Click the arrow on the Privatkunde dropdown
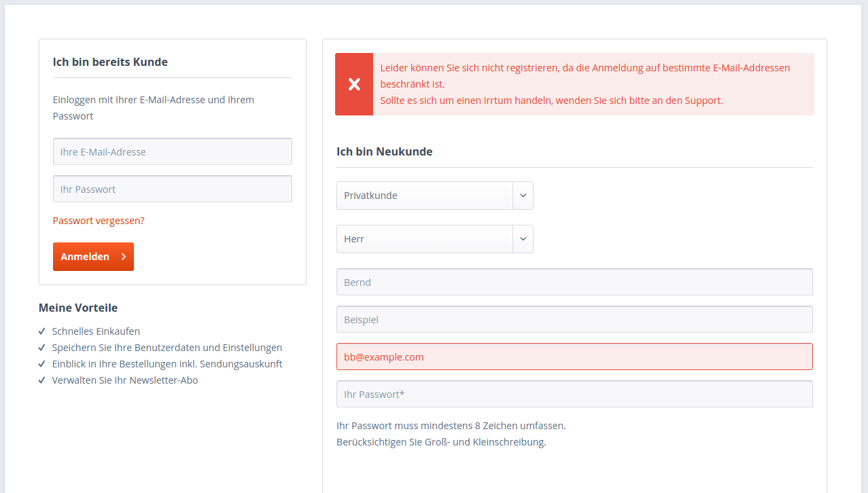This screenshot has height=493, width=868. coord(523,196)
